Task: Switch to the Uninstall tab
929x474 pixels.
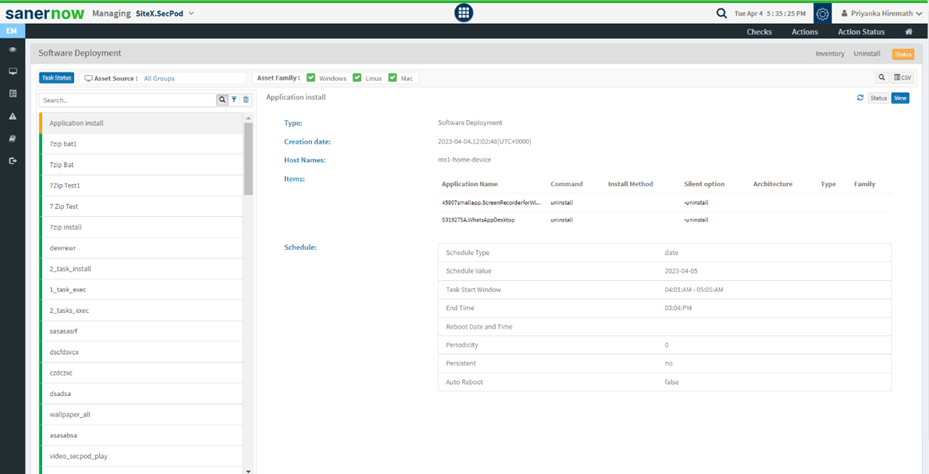Action: click(867, 53)
